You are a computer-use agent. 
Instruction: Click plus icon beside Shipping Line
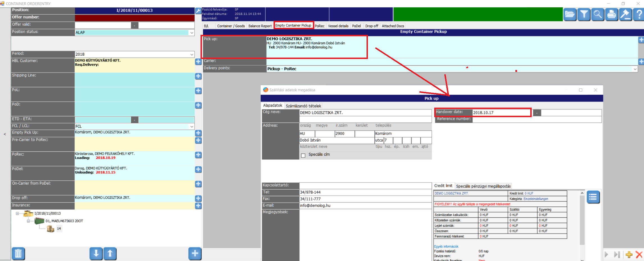[198, 76]
